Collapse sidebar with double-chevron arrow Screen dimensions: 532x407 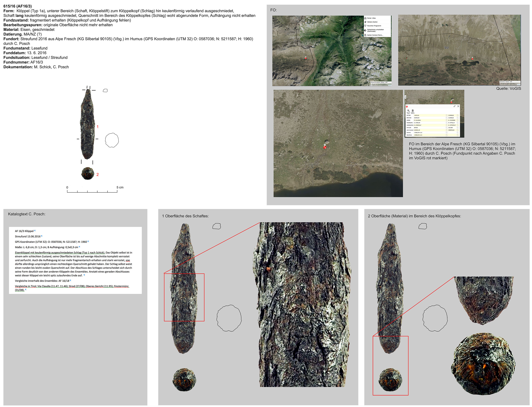click(x=405, y=97)
